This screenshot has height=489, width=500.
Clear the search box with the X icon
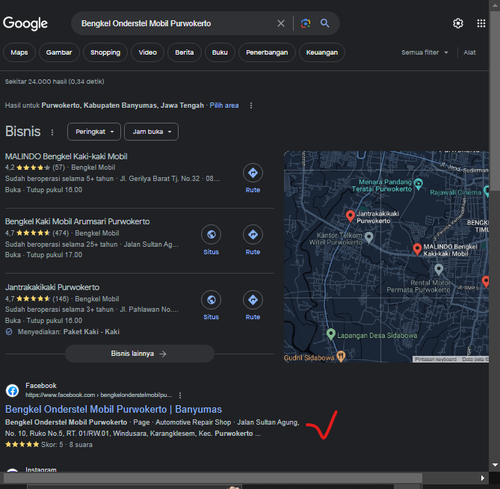[x=281, y=23]
